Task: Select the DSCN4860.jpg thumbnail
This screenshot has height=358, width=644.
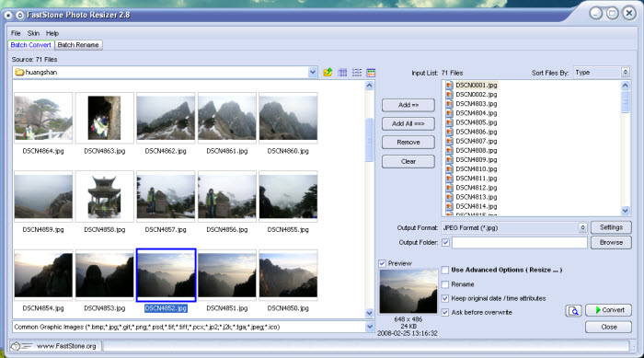Action: [288, 118]
